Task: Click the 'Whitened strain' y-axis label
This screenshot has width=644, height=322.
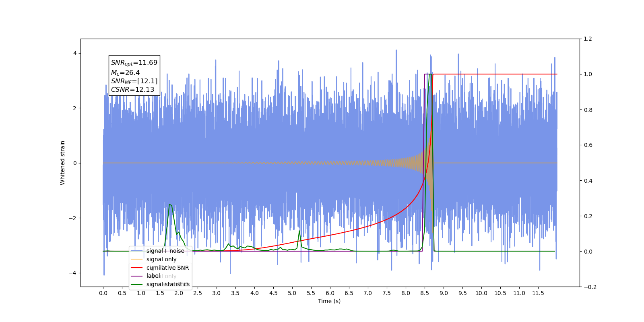Action: pos(63,163)
